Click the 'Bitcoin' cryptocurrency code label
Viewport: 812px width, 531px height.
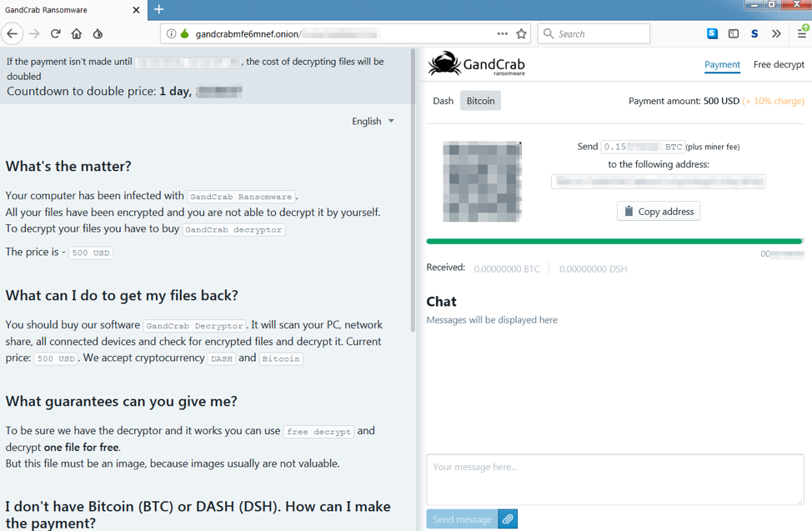281,358
